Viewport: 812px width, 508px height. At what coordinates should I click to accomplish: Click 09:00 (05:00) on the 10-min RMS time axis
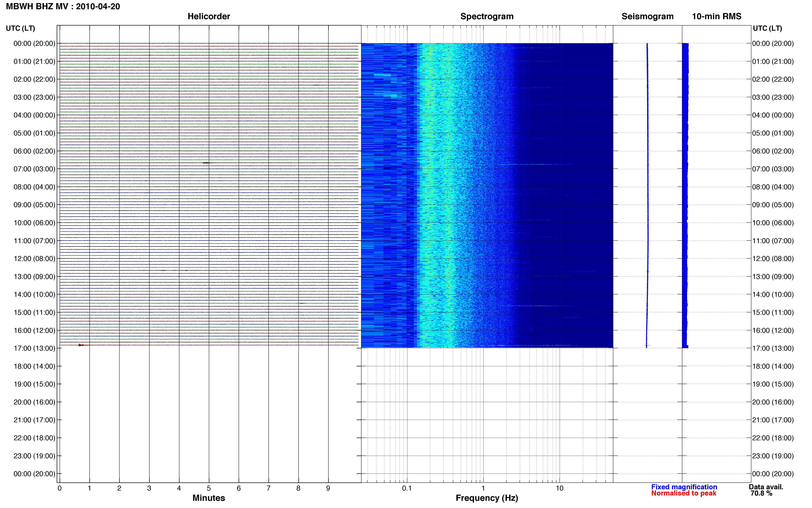[773, 205]
